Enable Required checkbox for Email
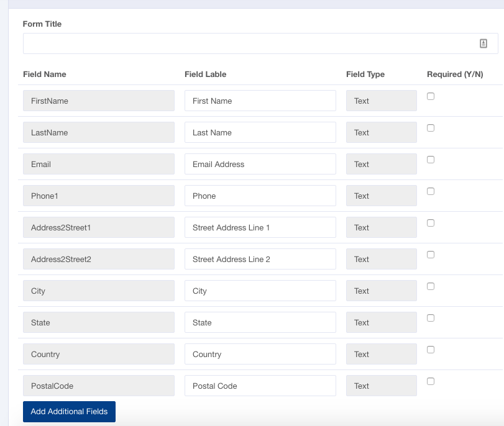Viewport: 504px width, 426px height. [431, 160]
